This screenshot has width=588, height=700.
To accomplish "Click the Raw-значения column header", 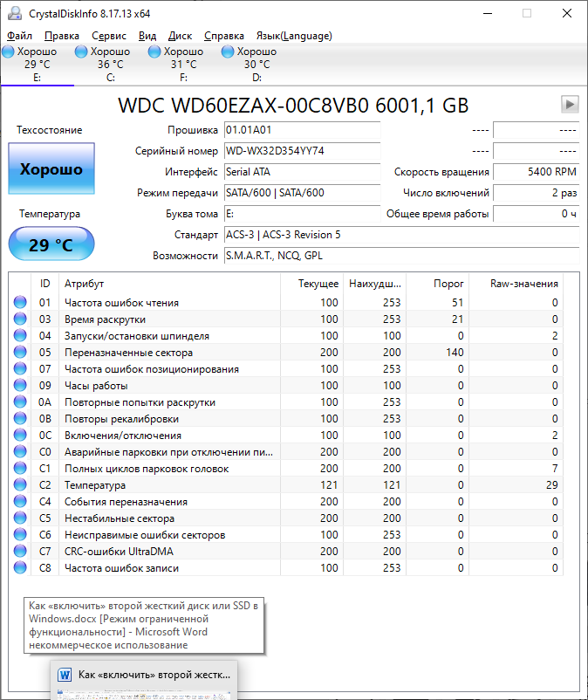I will point(516,284).
